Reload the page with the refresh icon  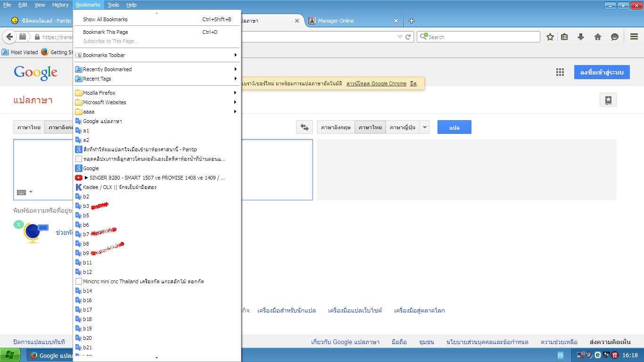408,37
